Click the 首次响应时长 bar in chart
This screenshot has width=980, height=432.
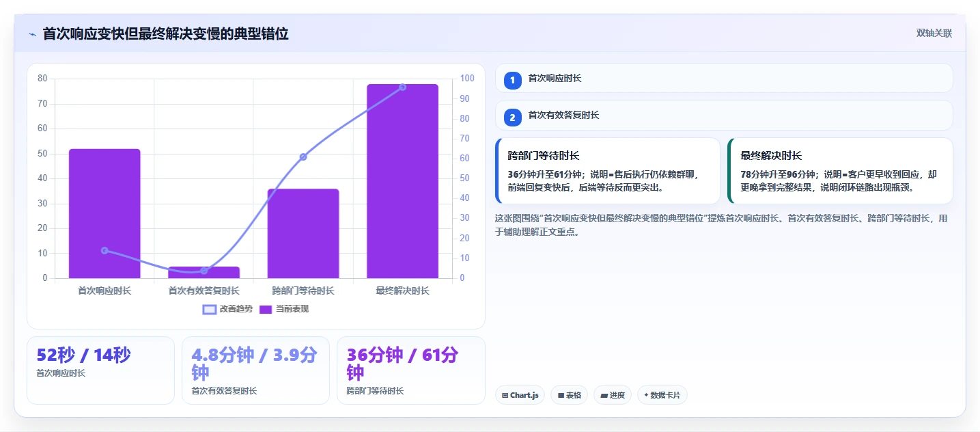click(104, 213)
